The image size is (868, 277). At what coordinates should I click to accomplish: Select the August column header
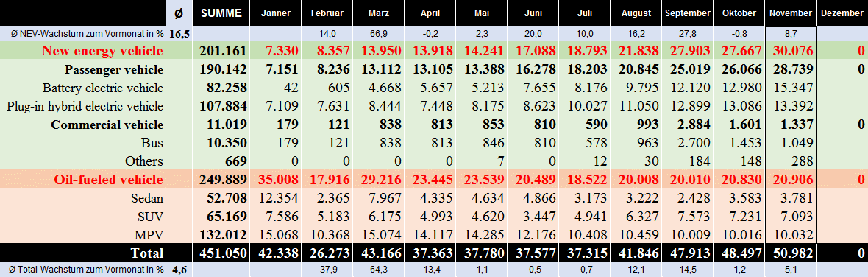click(636, 13)
